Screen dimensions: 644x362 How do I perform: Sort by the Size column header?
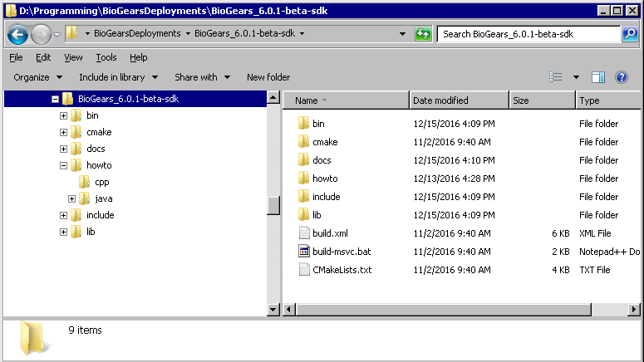point(542,100)
